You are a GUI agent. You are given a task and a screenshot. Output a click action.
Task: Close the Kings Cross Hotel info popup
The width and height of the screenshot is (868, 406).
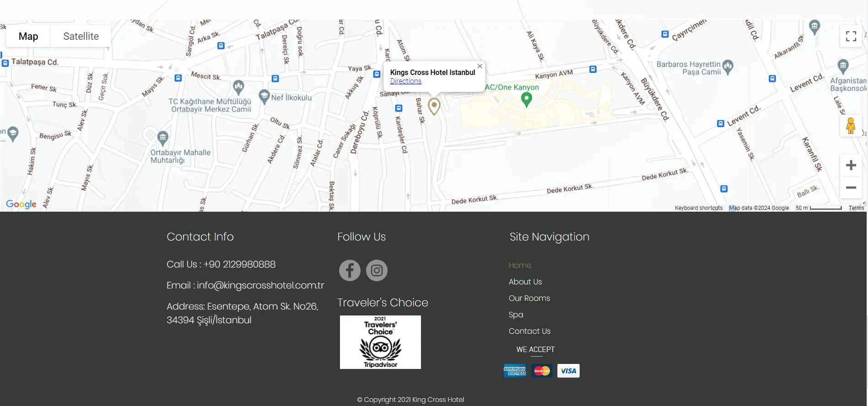(x=480, y=66)
